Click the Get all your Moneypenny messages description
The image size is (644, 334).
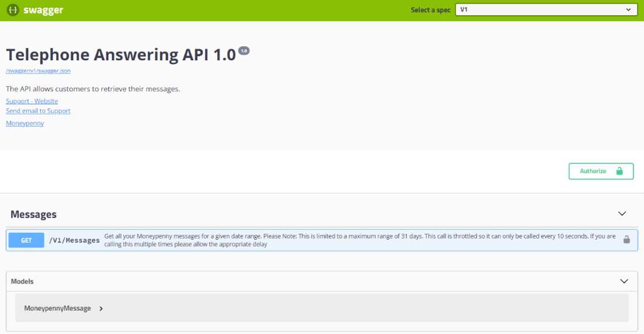pos(360,240)
